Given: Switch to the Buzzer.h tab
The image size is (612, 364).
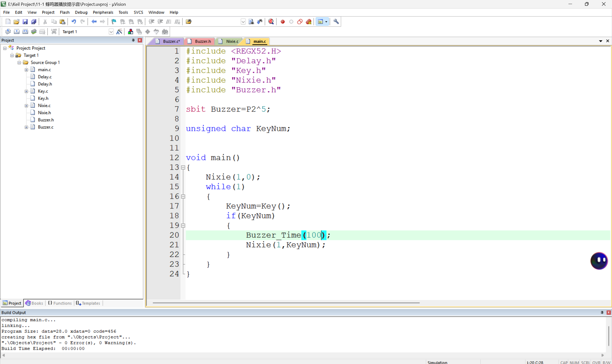Looking at the screenshot, I should [x=203, y=41].
